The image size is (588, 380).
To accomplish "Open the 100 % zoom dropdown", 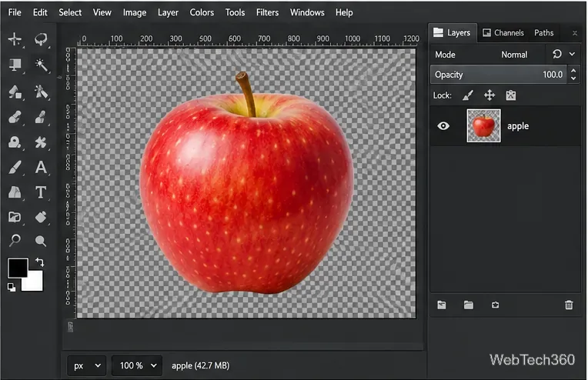I will pos(137,365).
